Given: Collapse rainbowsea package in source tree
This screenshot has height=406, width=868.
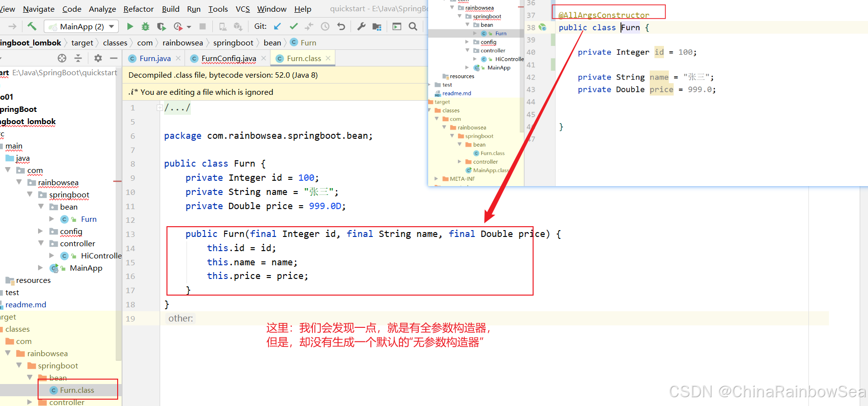Looking at the screenshot, I should (x=19, y=182).
